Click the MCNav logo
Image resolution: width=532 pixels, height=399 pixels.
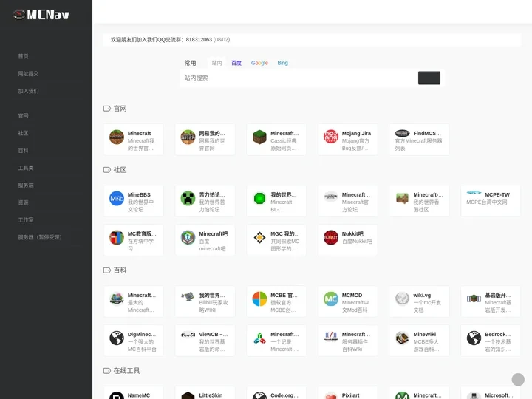(x=41, y=15)
